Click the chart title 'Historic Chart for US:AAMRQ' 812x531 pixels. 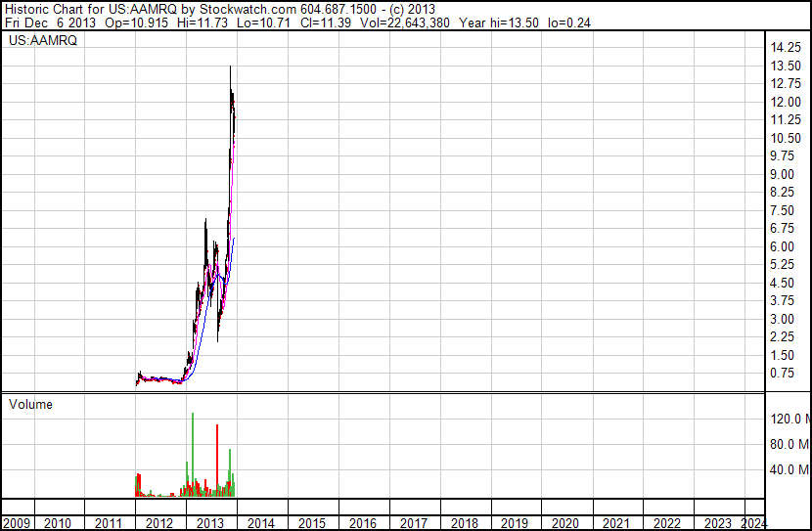click(x=91, y=9)
